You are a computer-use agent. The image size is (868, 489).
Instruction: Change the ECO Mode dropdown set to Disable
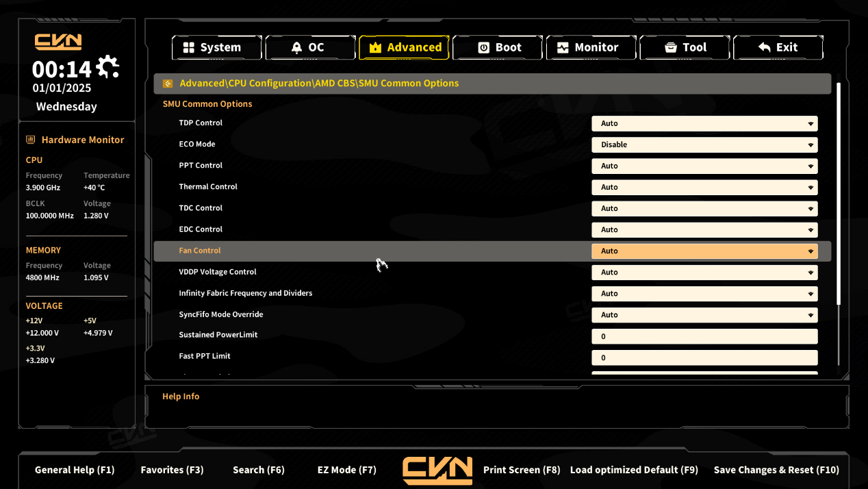704,145
